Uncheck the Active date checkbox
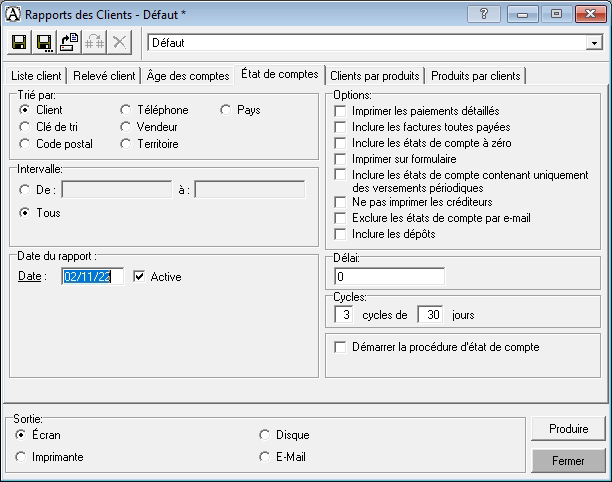The width and height of the screenshot is (612, 482). point(140,276)
